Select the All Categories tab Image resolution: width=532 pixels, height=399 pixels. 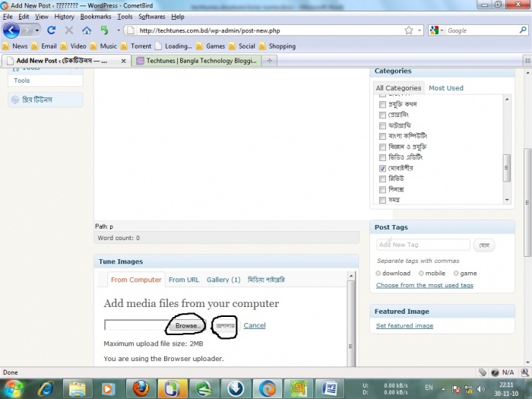[x=398, y=88]
